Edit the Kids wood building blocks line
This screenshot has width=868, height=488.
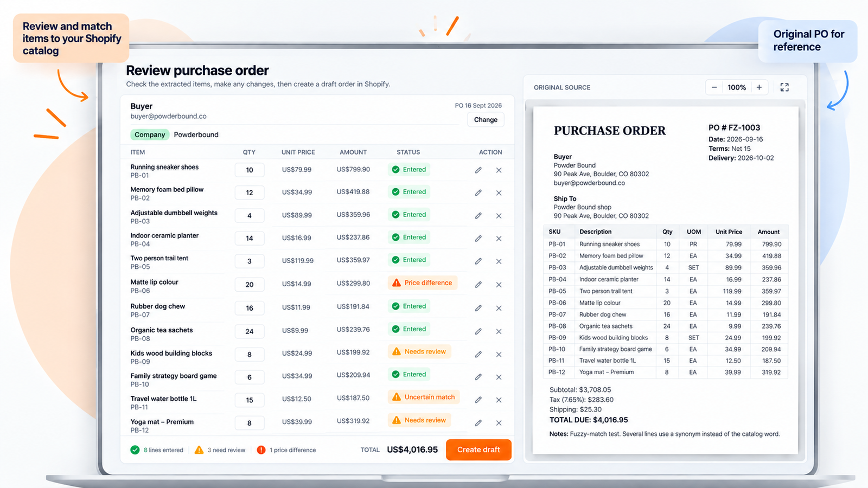[478, 355]
